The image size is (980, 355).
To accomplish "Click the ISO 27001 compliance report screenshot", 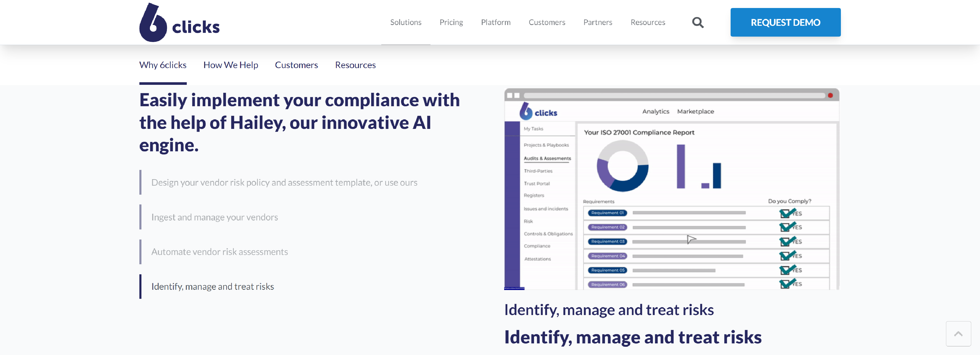I will [x=671, y=189].
